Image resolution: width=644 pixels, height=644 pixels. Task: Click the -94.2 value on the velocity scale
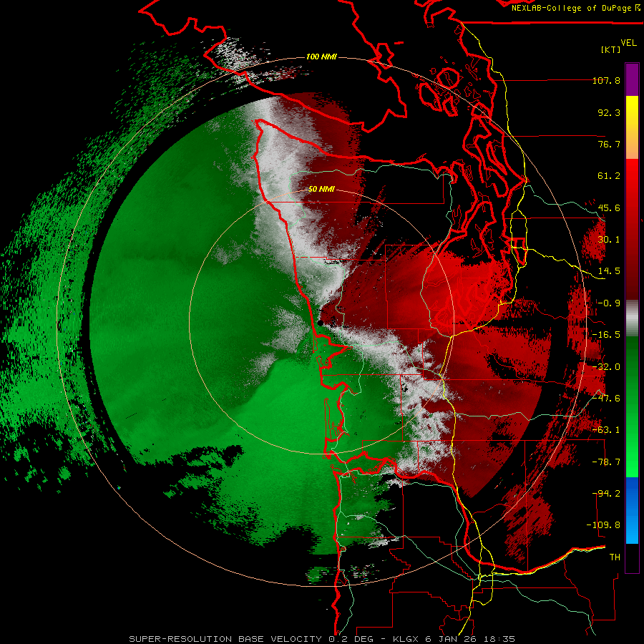pyautogui.click(x=606, y=494)
